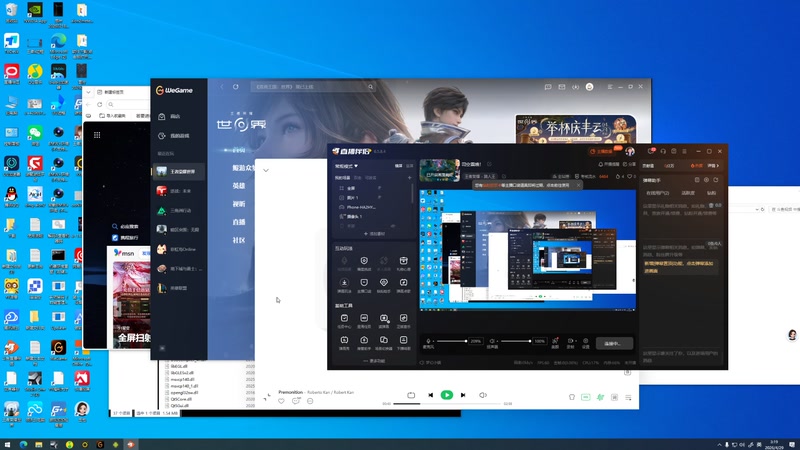Click the stream cover thumbnail in 直播伴侣
Screen dimensions: 800x450
click(x=439, y=170)
